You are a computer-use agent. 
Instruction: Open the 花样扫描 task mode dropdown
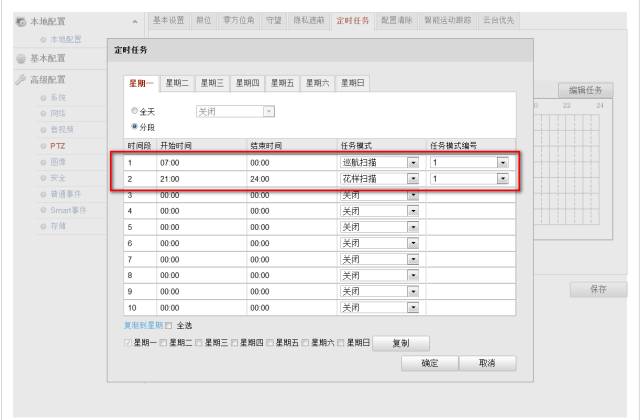click(412, 178)
